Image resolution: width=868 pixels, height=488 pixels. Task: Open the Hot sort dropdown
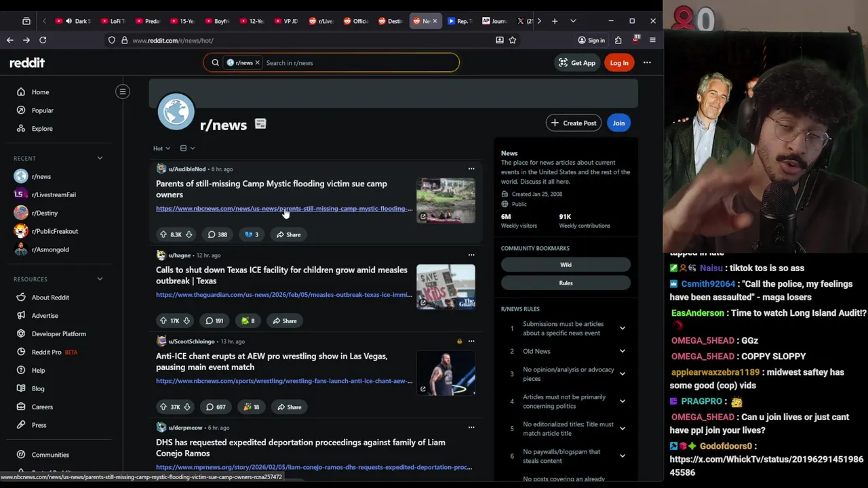click(x=161, y=148)
